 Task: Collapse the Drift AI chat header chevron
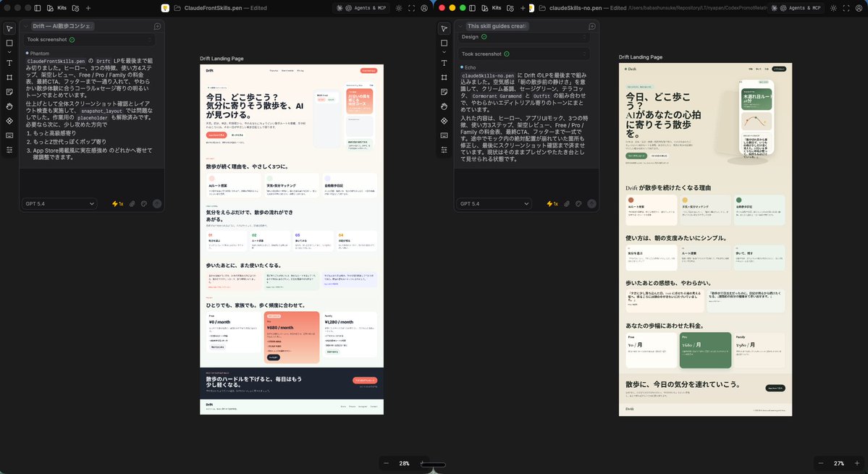(x=25, y=26)
